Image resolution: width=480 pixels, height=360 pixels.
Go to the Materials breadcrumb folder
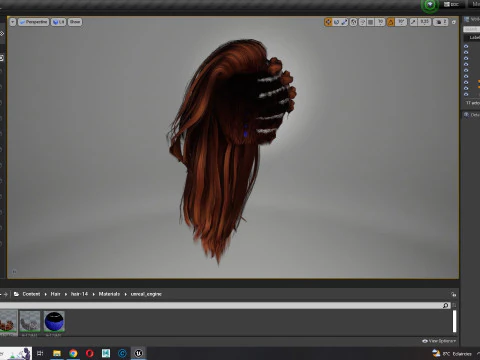tap(109, 294)
